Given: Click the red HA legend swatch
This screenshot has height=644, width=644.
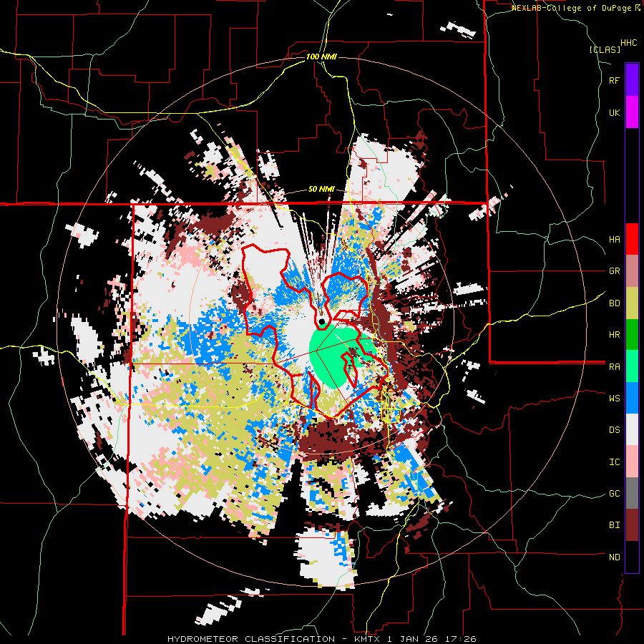Looking at the screenshot, I should pos(632,239).
